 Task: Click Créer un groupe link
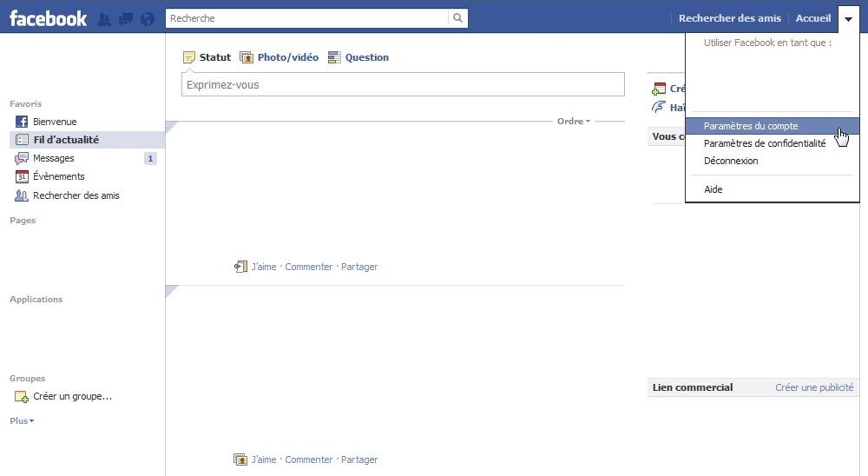pyautogui.click(x=73, y=397)
